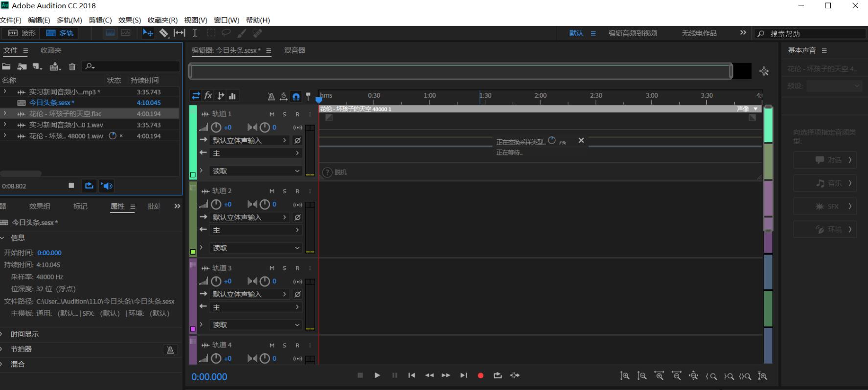Viewport: 868px width, 390px height.
Task: Zoom in at in point
Action: coord(711,376)
